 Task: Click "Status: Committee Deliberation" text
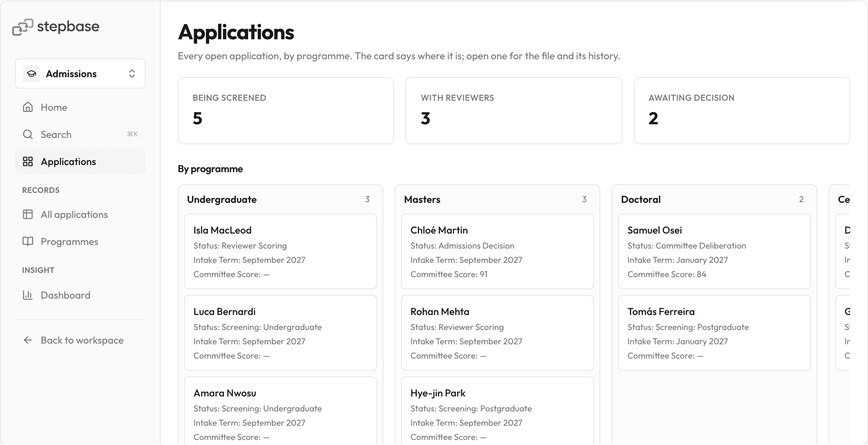pos(687,246)
